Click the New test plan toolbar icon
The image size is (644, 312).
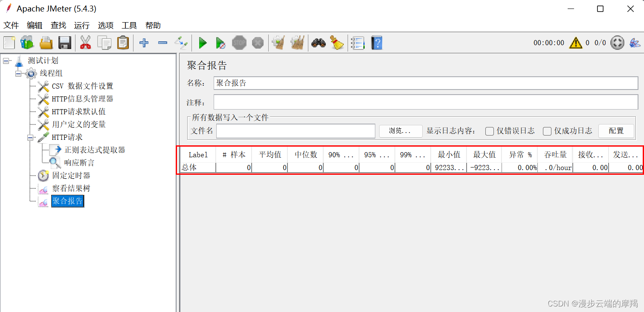[9, 43]
